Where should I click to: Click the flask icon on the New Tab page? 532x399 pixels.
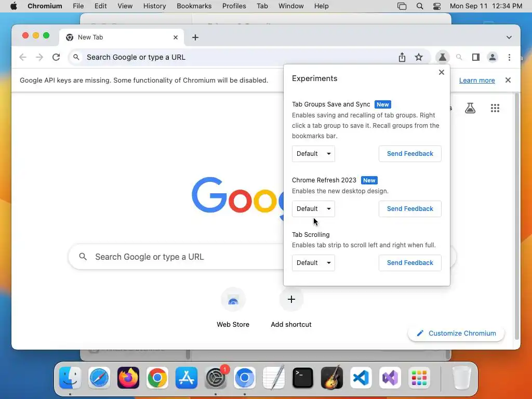[x=470, y=108]
